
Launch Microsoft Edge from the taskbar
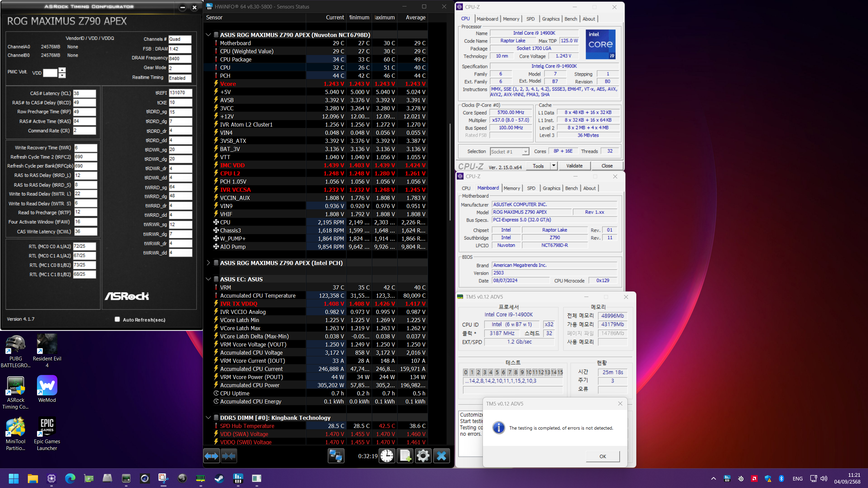click(70, 478)
